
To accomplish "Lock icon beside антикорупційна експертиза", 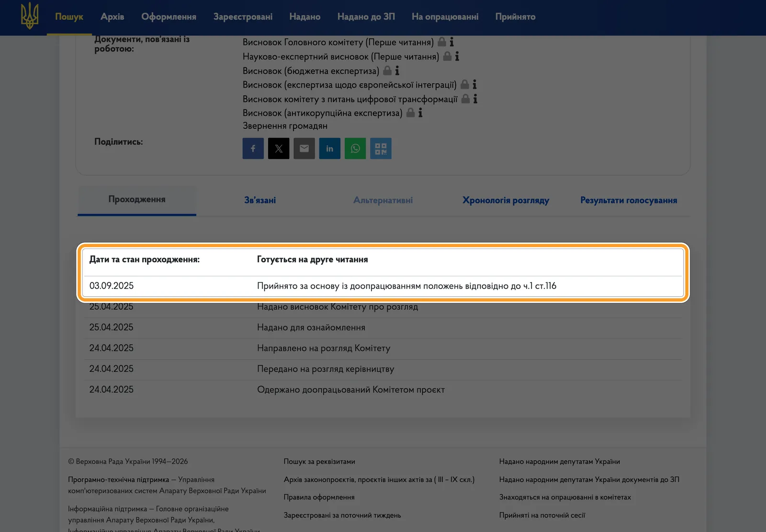I will tap(410, 113).
